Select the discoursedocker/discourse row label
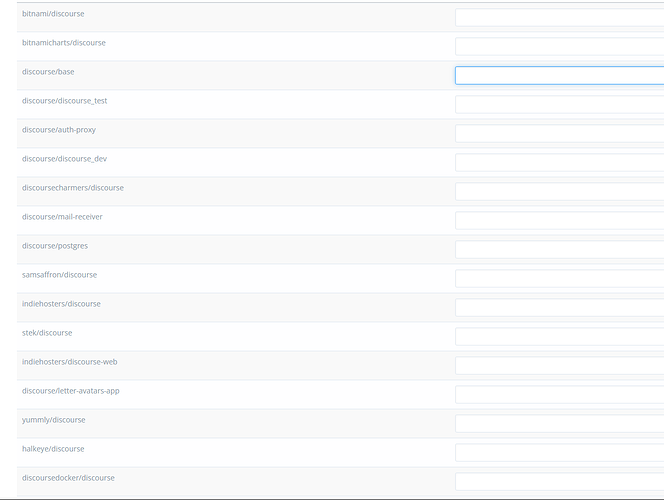Screen dimensions: 664x500 (x=68, y=478)
